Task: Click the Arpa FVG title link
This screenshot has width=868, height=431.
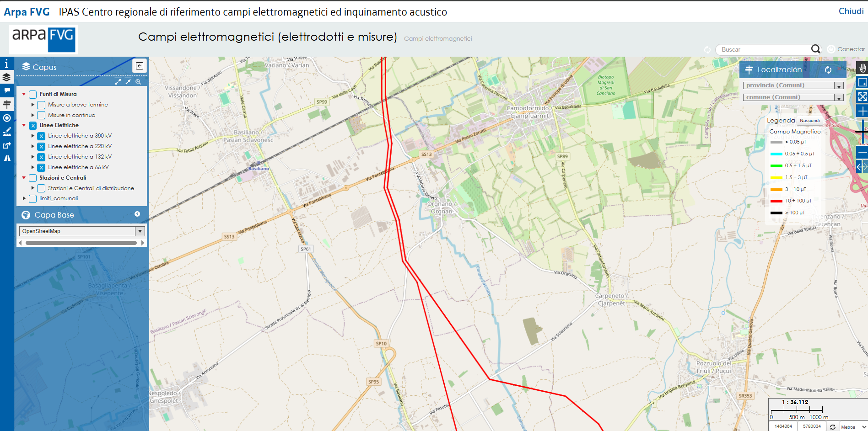Action: (27, 12)
